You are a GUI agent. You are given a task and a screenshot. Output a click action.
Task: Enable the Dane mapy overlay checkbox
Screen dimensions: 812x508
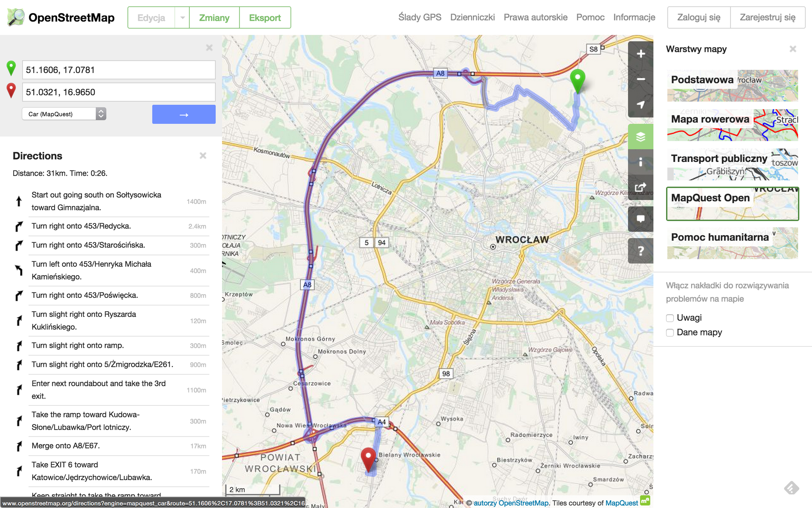click(670, 333)
